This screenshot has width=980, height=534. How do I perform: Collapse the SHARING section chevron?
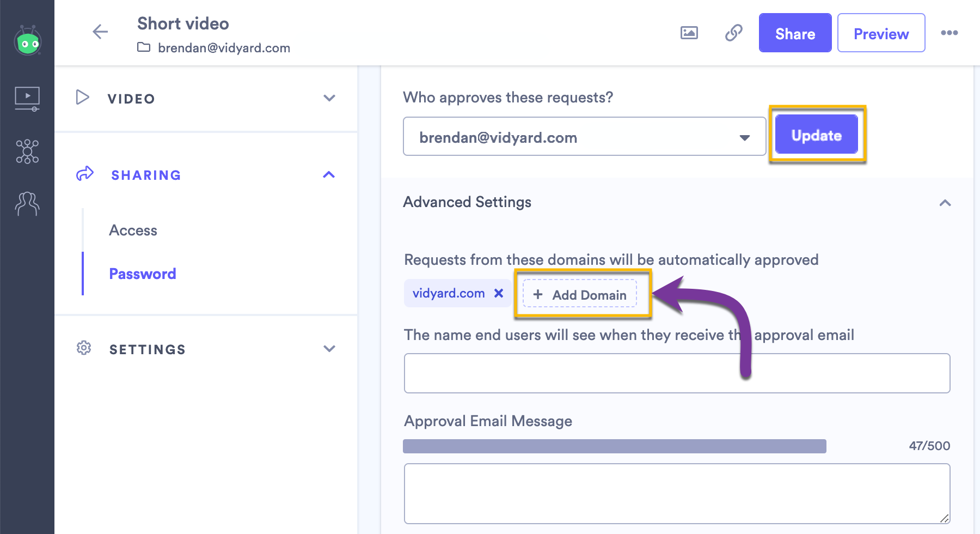coord(329,174)
